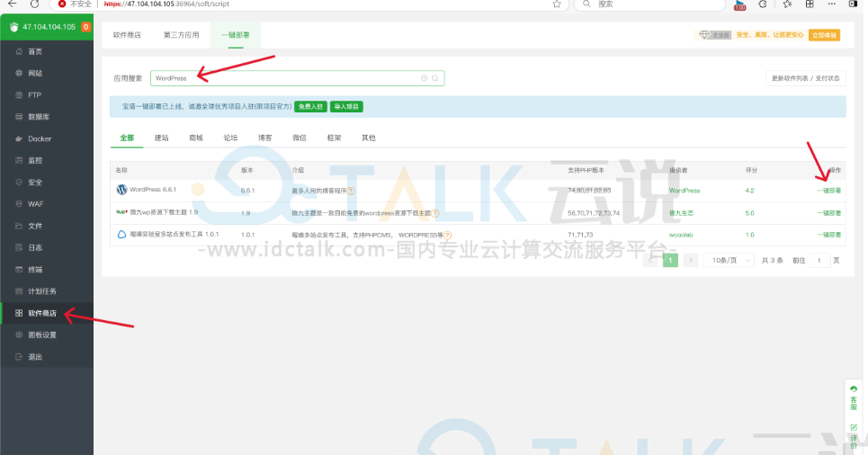This screenshot has width=868, height=455.
Task: Switch to 软件商店 top tab
Action: coord(127,35)
